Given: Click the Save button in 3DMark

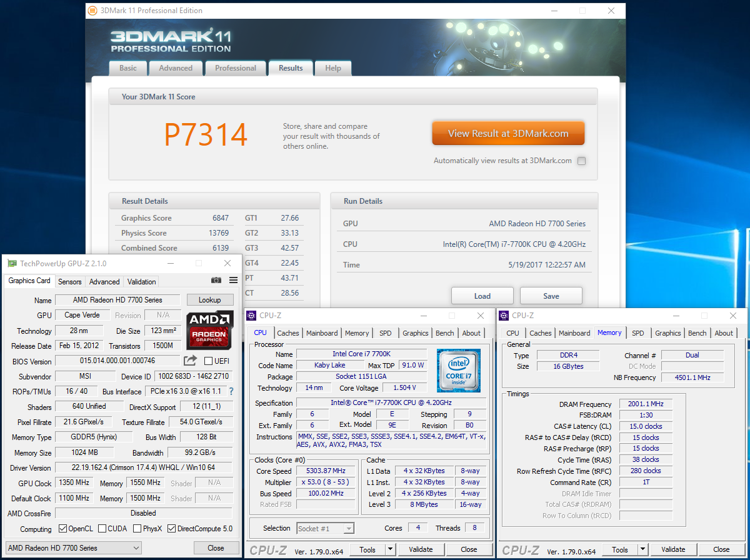Looking at the screenshot, I should pos(551,296).
